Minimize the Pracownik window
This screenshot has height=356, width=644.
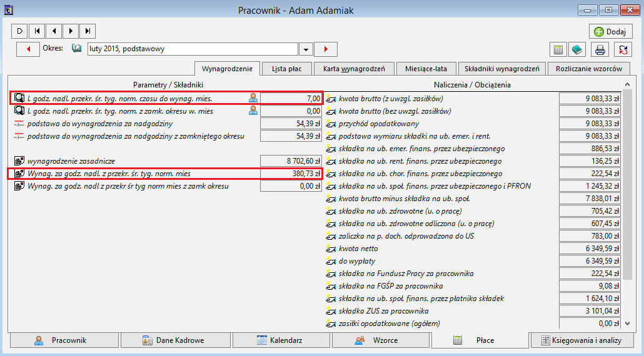point(587,10)
